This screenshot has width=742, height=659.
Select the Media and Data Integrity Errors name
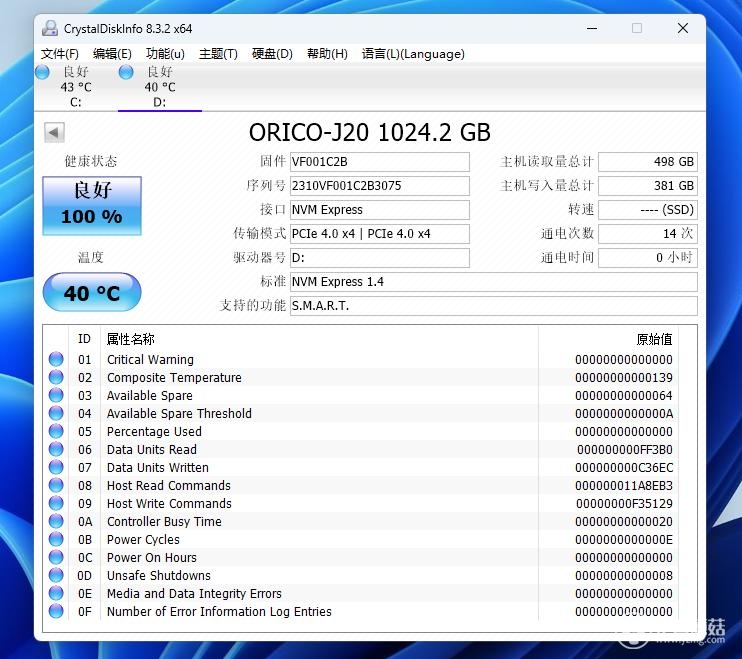194,593
